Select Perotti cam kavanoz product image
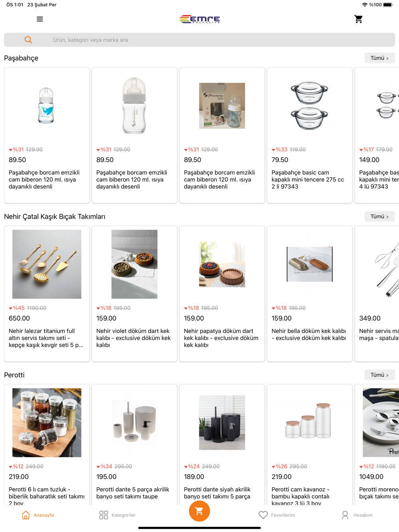 click(x=310, y=423)
